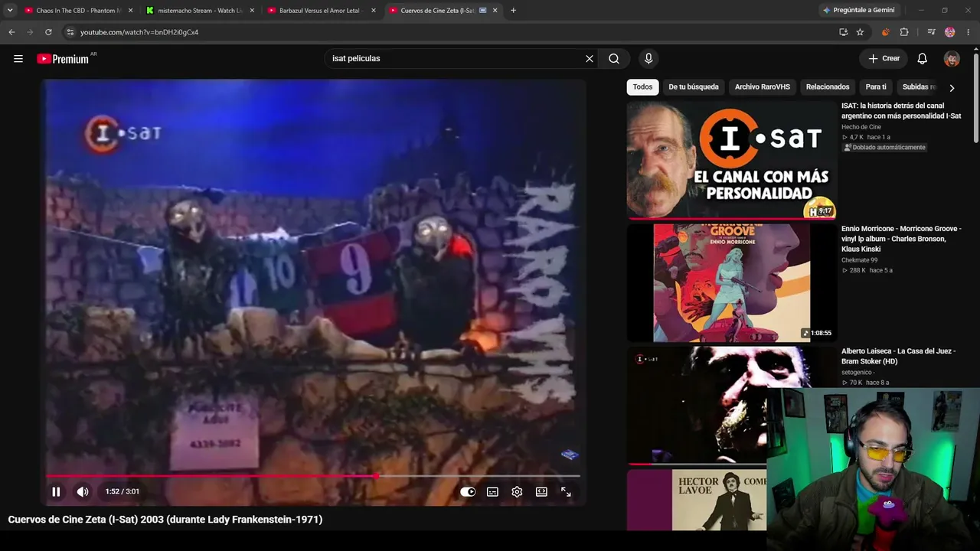Open a new browser tab
This screenshot has width=980, height=551.
(x=513, y=11)
